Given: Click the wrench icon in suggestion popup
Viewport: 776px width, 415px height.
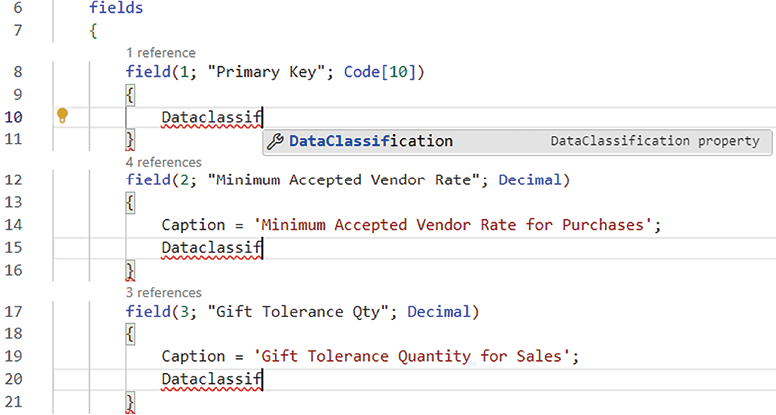Looking at the screenshot, I should click(275, 141).
